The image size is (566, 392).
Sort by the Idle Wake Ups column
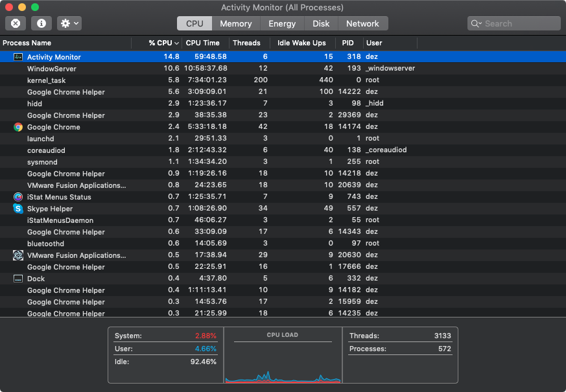tap(303, 43)
